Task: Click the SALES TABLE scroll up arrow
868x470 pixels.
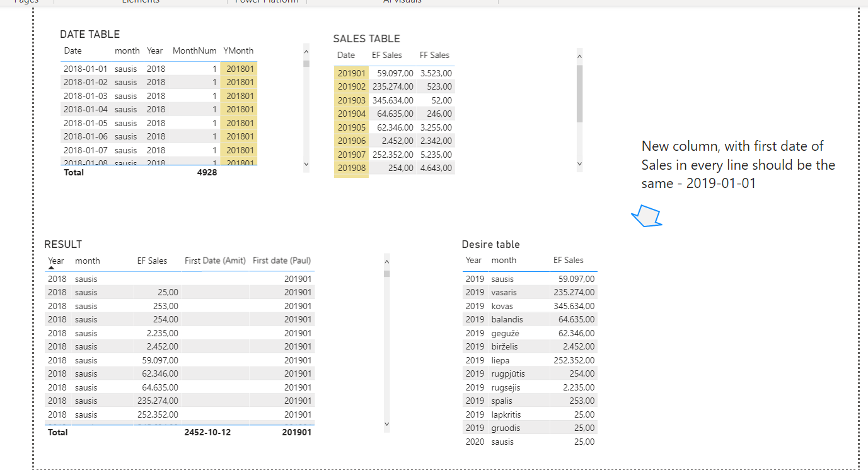Action: pyautogui.click(x=579, y=56)
